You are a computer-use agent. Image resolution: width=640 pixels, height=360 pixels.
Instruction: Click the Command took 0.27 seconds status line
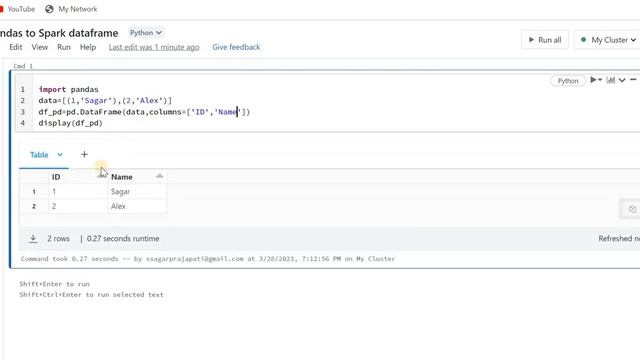tap(208, 259)
